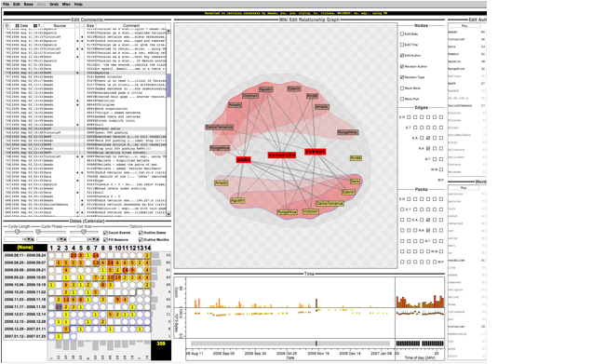Open the Edit menu
592x364 pixels.
[x=17, y=4]
